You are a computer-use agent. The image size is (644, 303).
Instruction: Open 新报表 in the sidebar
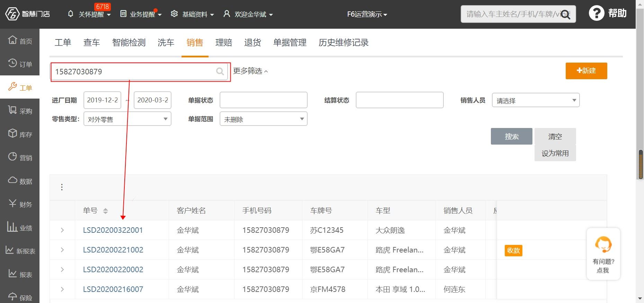pyautogui.click(x=20, y=251)
